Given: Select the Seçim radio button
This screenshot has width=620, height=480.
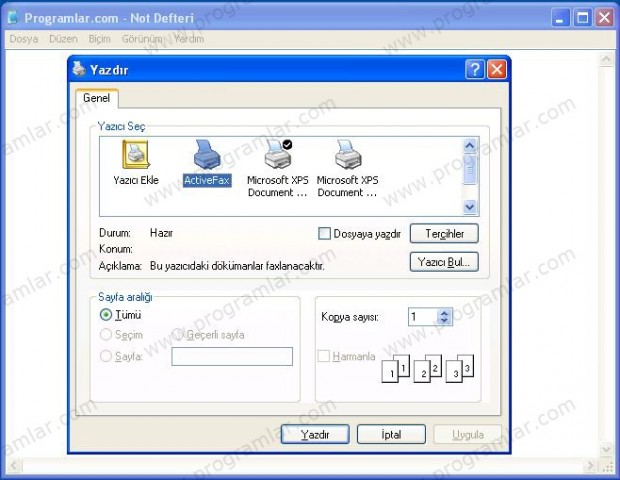Looking at the screenshot, I should [x=106, y=334].
